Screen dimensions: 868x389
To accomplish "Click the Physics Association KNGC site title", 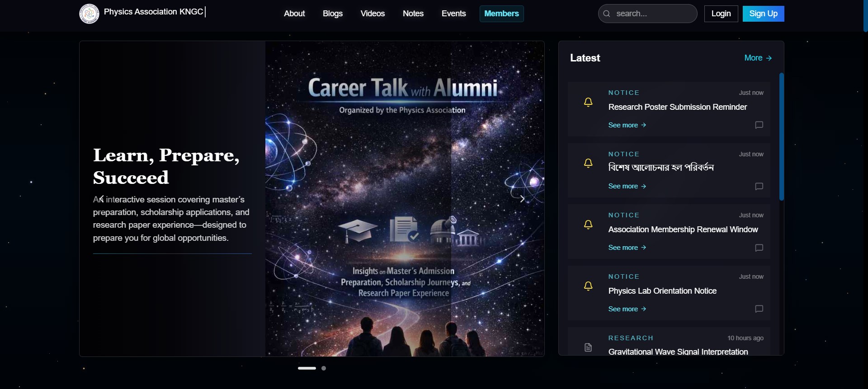I will point(153,12).
